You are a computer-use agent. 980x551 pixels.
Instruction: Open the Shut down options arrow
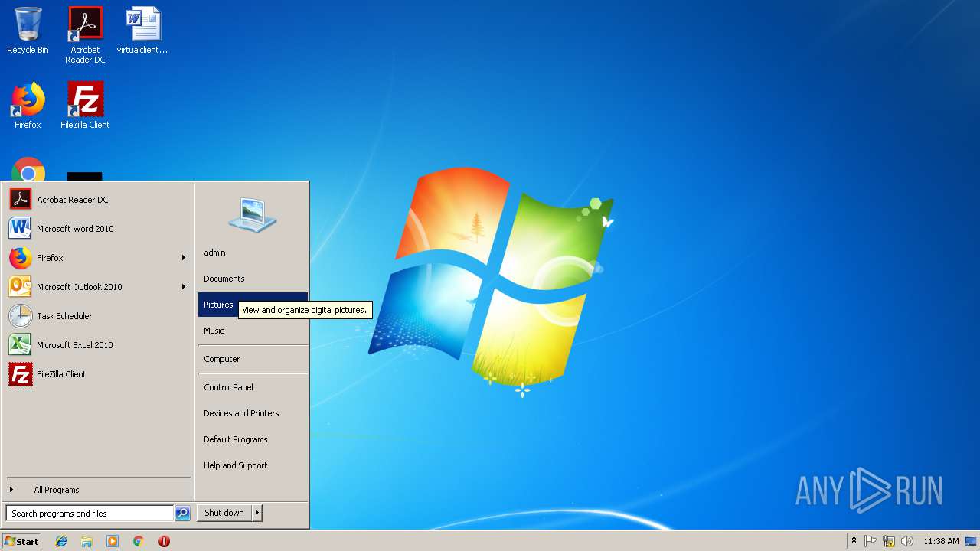257,513
